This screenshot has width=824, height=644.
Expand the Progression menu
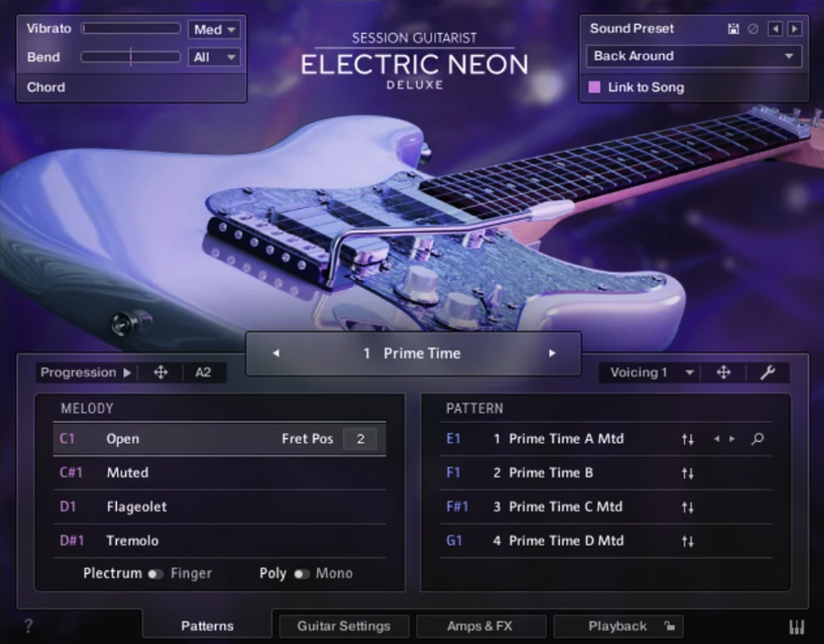(86, 373)
